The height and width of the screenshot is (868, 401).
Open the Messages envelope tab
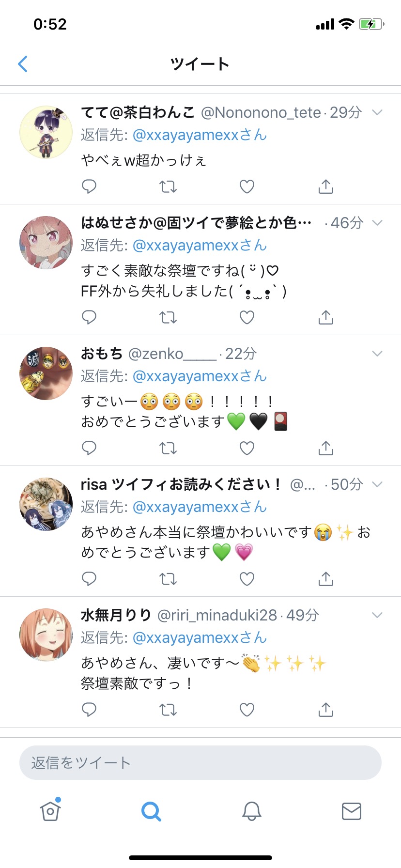(x=352, y=811)
